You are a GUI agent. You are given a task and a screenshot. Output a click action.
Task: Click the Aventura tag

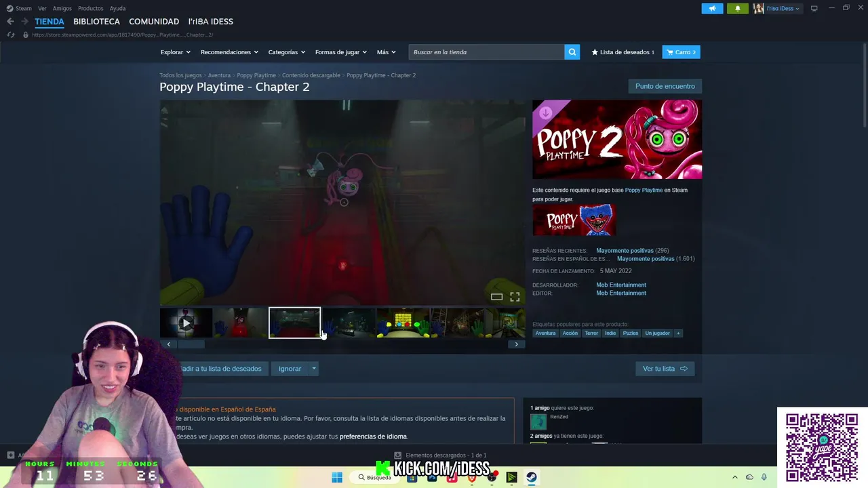pyautogui.click(x=545, y=333)
